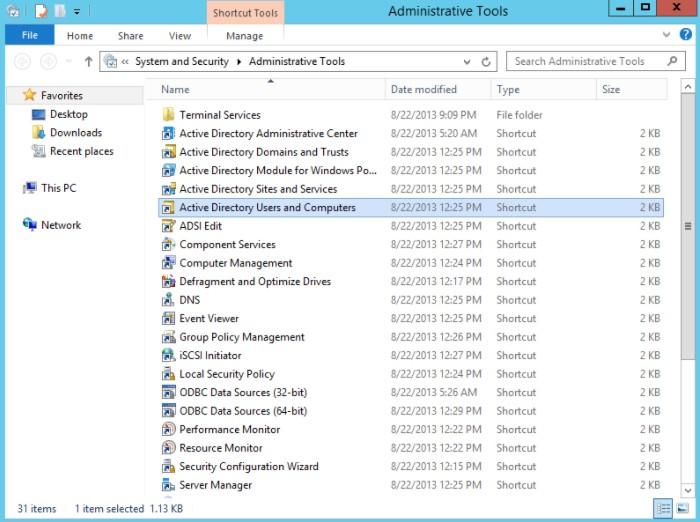Click Defragment and Optimize Drives icon
This screenshot has height=522, width=700.
[x=168, y=281]
